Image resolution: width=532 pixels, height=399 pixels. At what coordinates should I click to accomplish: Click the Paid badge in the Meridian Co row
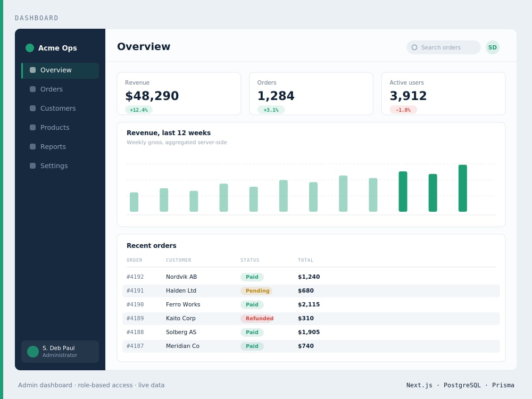pos(252,346)
